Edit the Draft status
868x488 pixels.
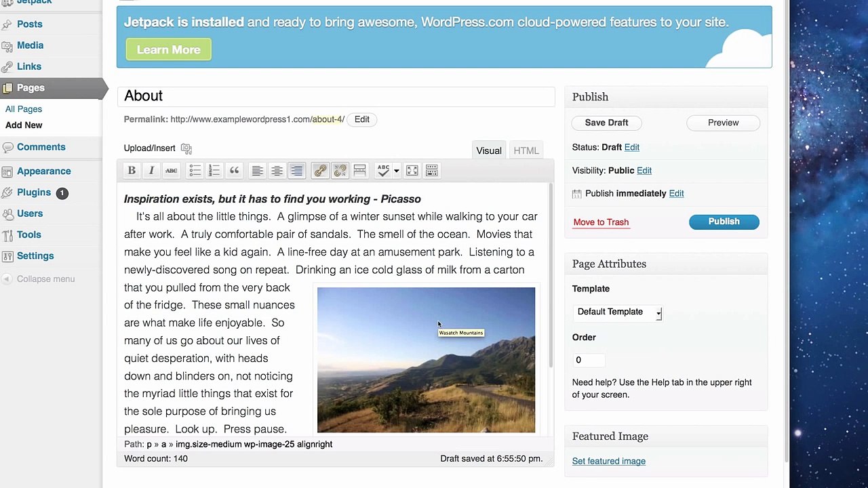[x=631, y=147]
